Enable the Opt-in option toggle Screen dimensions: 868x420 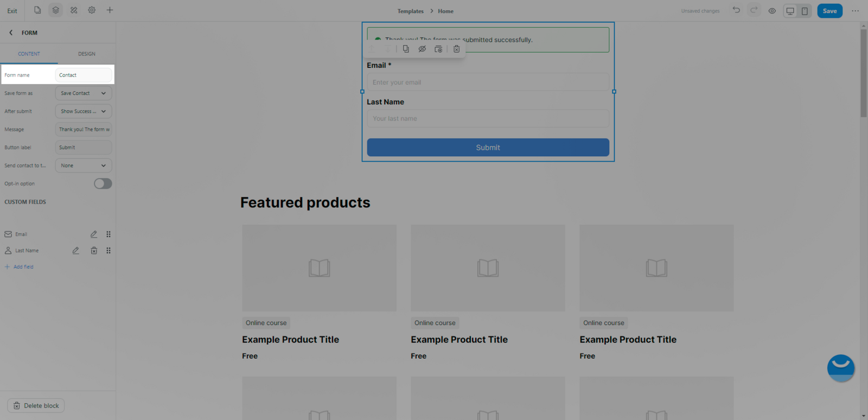point(103,184)
